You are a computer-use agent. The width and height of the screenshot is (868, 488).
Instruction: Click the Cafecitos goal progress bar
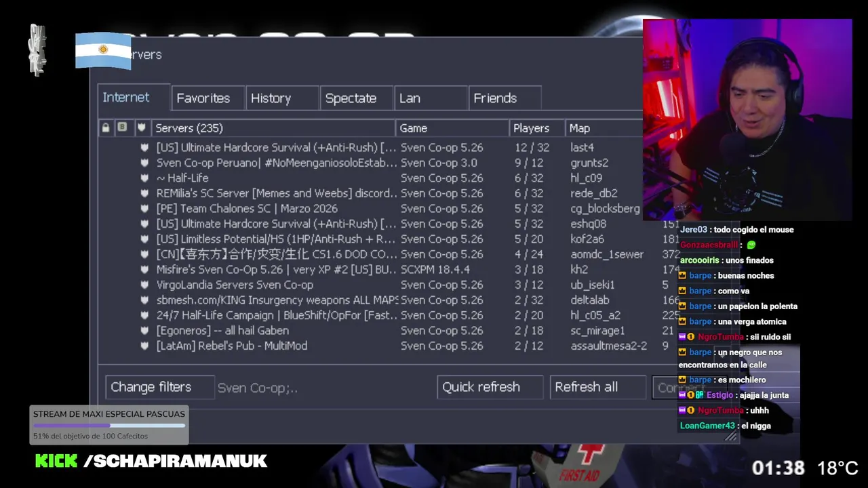(109, 426)
